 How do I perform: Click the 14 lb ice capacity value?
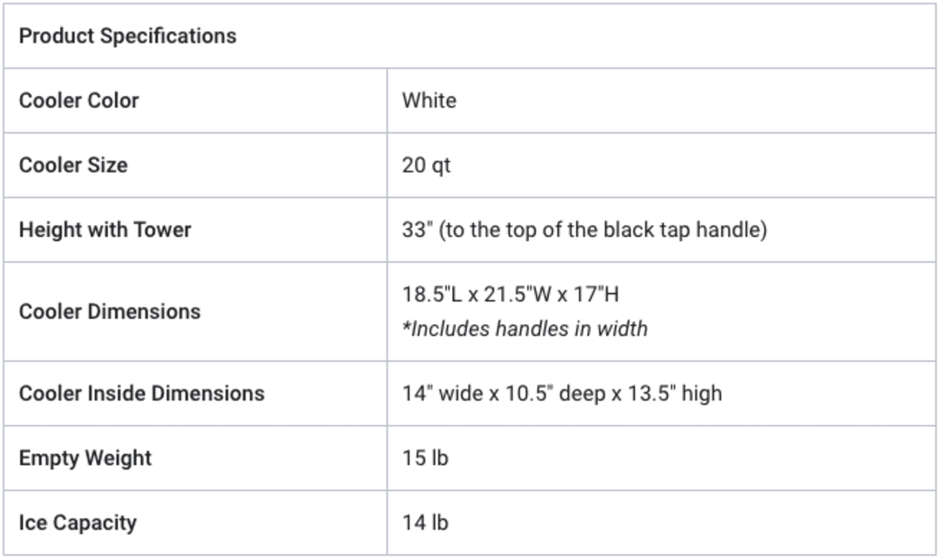click(x=425, y=523)
